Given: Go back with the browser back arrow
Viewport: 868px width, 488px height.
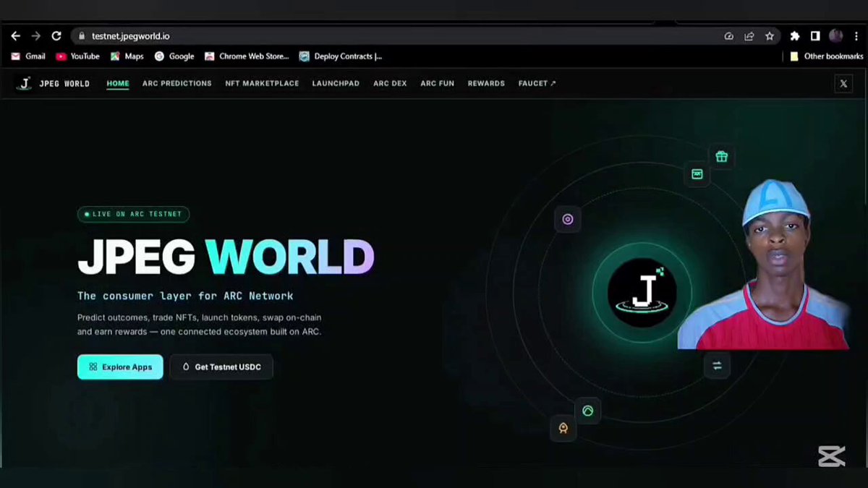Looking at the screenshot, I should (x=15, y=36).
